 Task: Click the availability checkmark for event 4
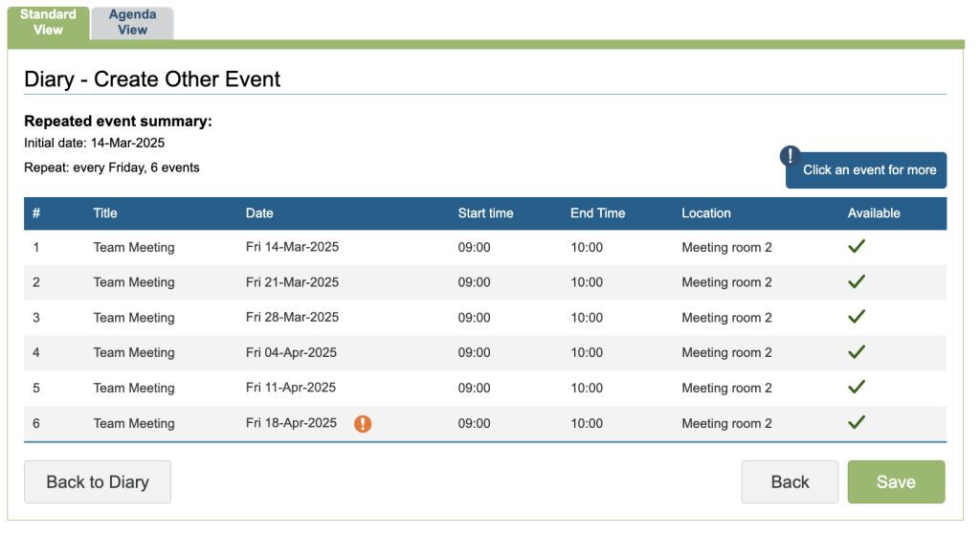tap(857, 352)
